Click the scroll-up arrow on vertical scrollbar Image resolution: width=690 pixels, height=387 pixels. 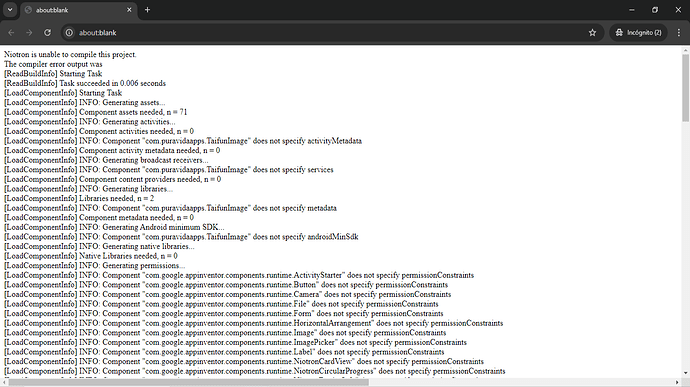click(x=686, y=50)
